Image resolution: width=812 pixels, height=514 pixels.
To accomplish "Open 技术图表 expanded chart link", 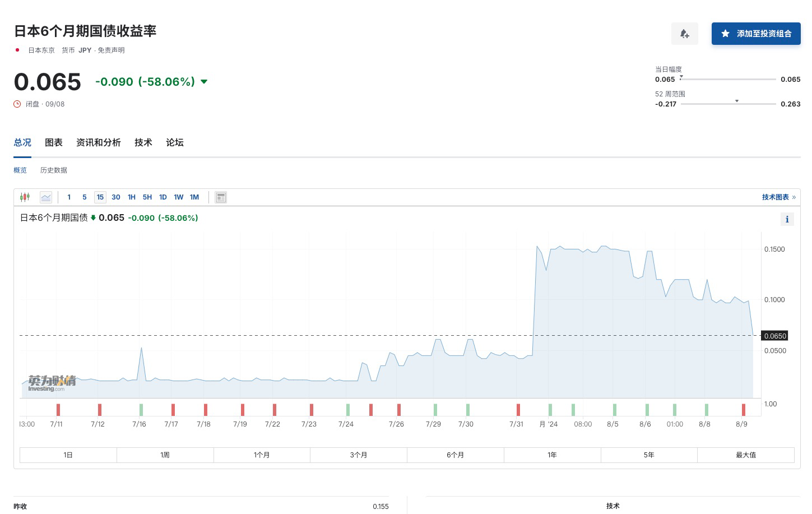I will pos(778,197).
